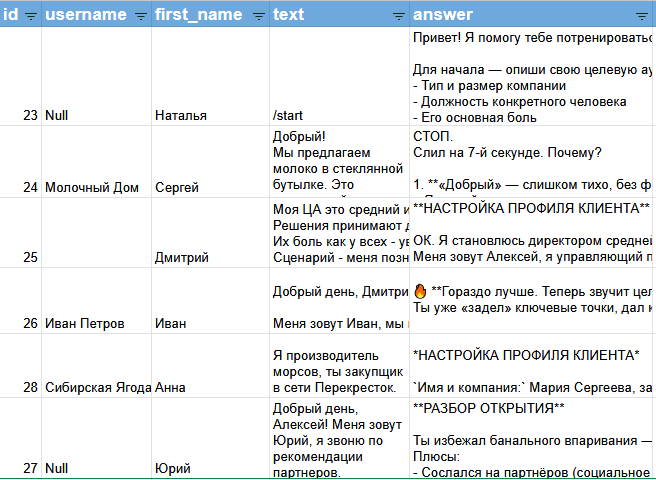656x480 pixels.
Task: Select the username column header label
Action: pos(86,15)
